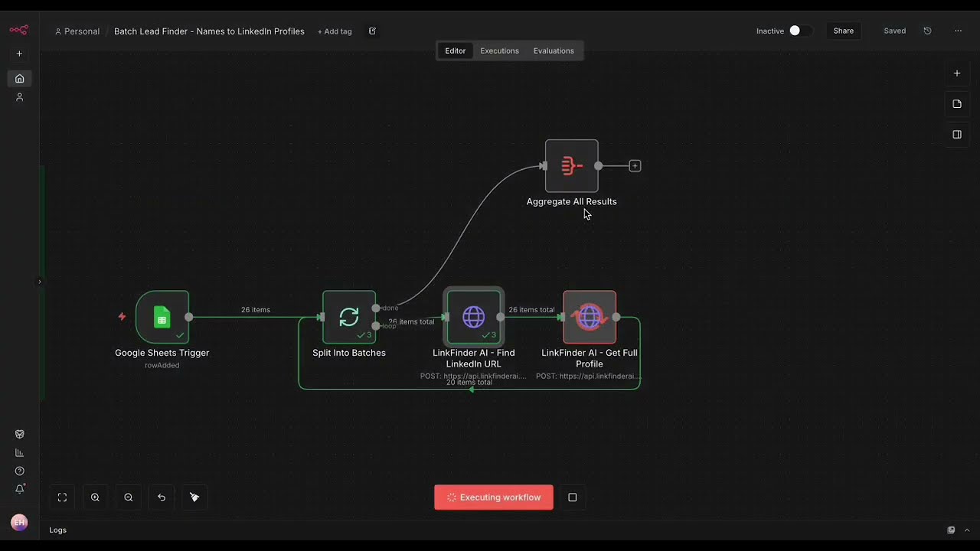Viewport: 980px width, 551px height.
Task: Click the "26 items" connection label
Action: (256, 310)
